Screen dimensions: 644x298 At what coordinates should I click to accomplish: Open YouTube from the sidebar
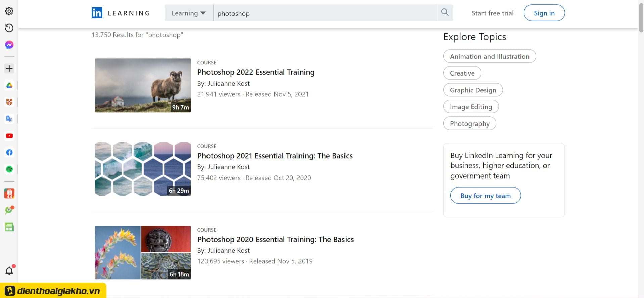9,136
